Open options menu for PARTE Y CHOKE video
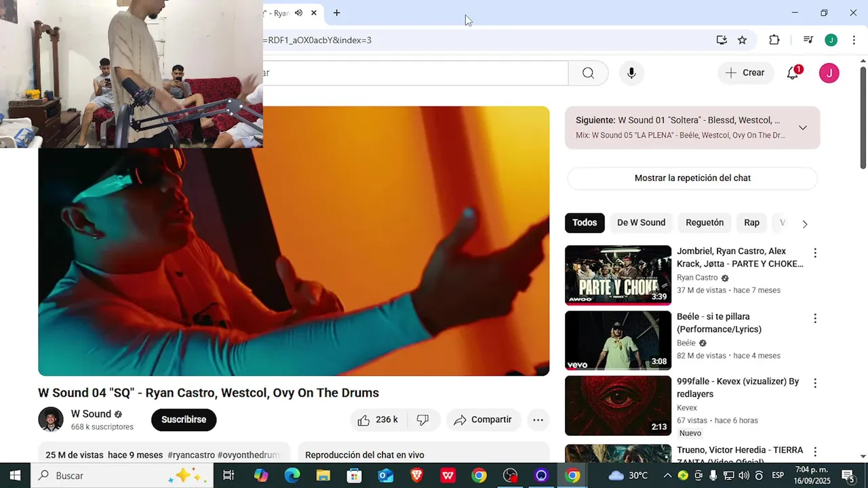868x488 pixels. coord(815,253)
